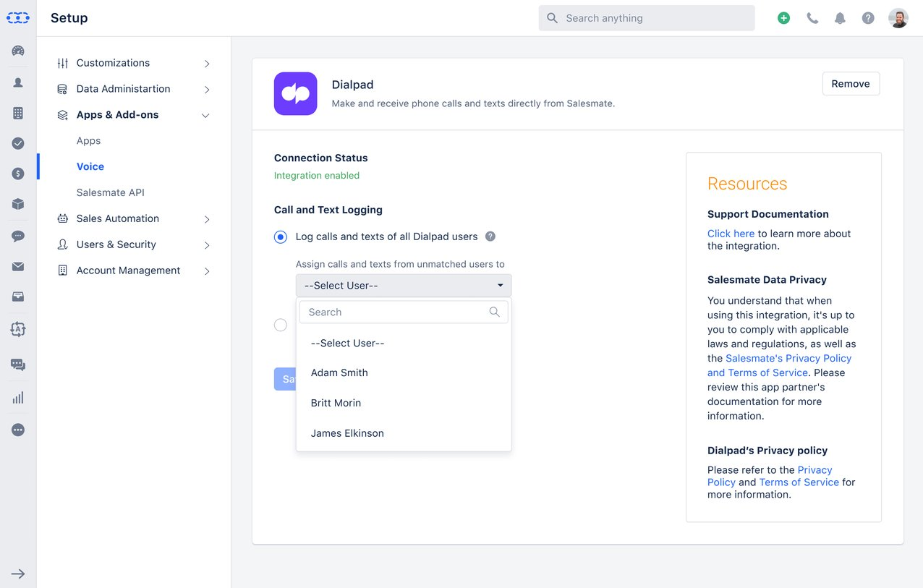Image resolution: width=923 pixels, height=588 pixels.
Task: Open Companies via the building icon
Action: pos(18,113)
